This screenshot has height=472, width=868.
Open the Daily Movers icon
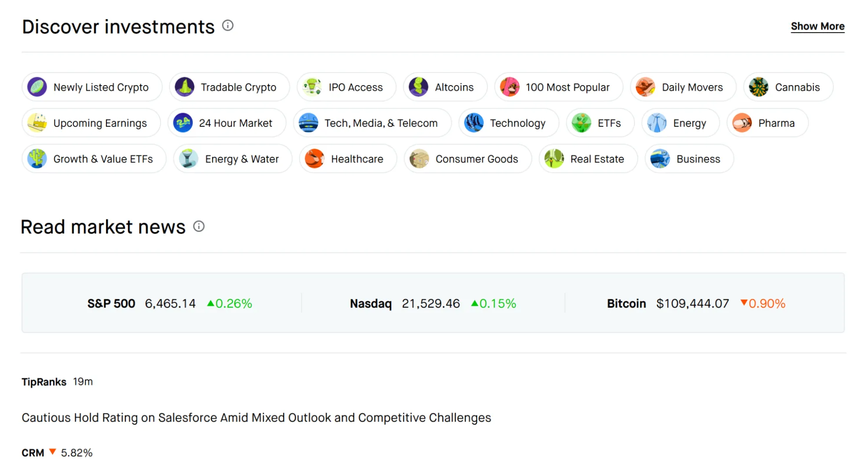click(646, 87)
